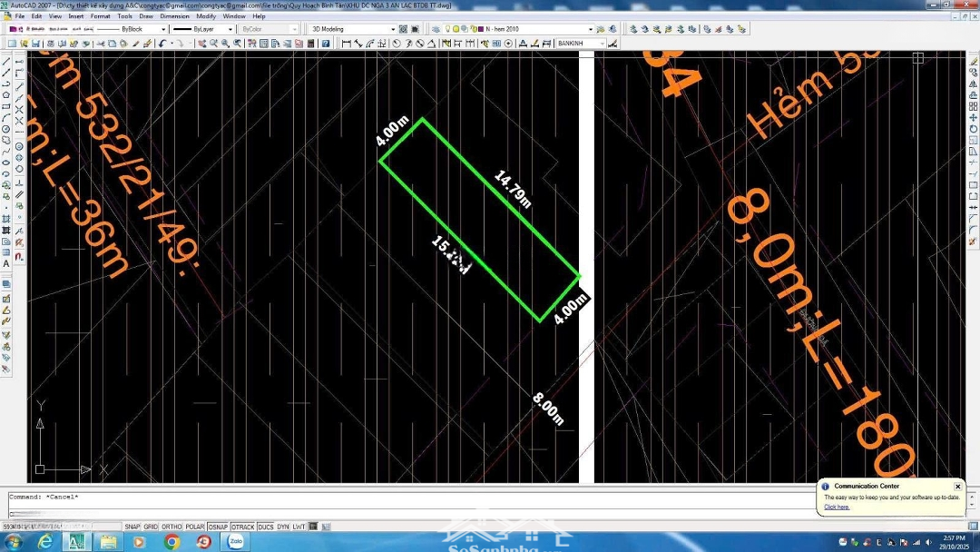Toggle POLAR tracking button
This screenshot has height=552, width=980.
click(x=195, y=527)
